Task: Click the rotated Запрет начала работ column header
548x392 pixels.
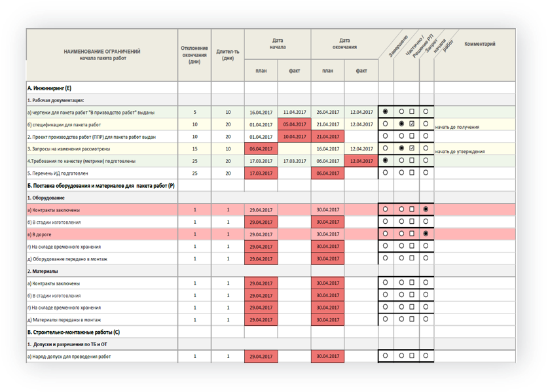Action: point(440,45)
